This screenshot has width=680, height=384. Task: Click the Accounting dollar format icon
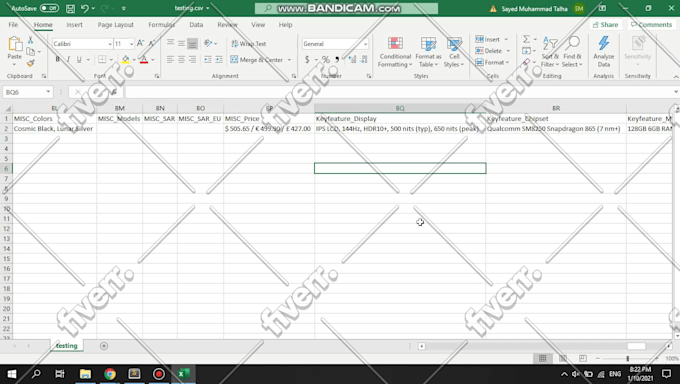coord(307,59)
